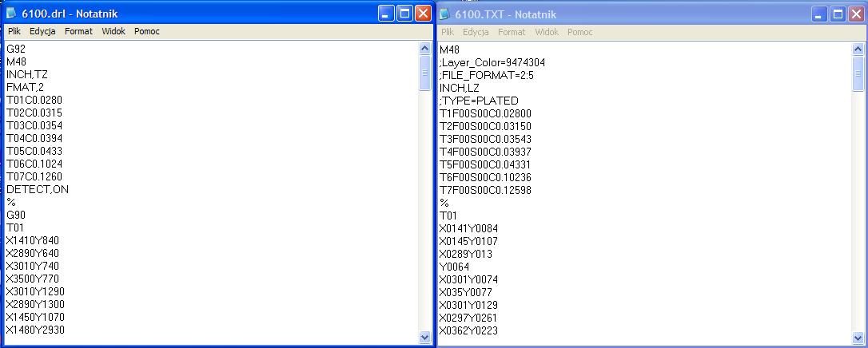Click line T03C0.0354 in 6100.drl
868x348 pixels.
[x=34, y=125]
